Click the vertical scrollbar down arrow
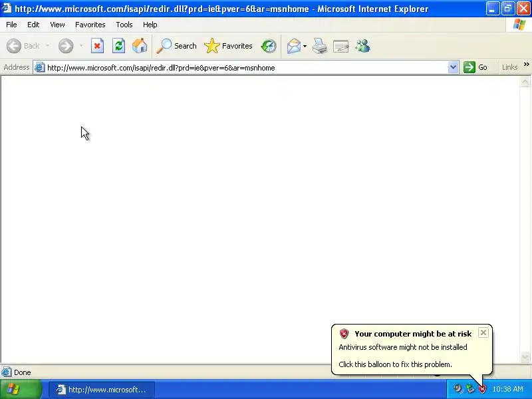Screen dimensions: 532x399 click(525, 356)
